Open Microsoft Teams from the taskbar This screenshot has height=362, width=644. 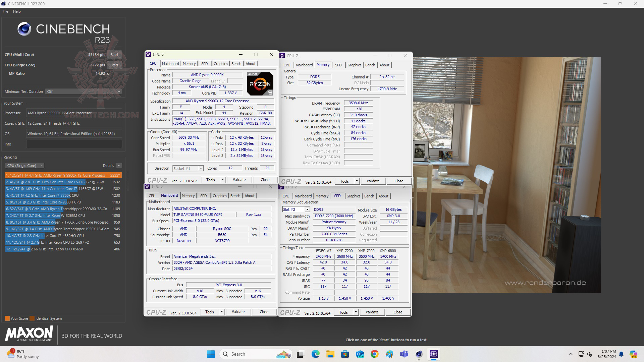[404, 354]
